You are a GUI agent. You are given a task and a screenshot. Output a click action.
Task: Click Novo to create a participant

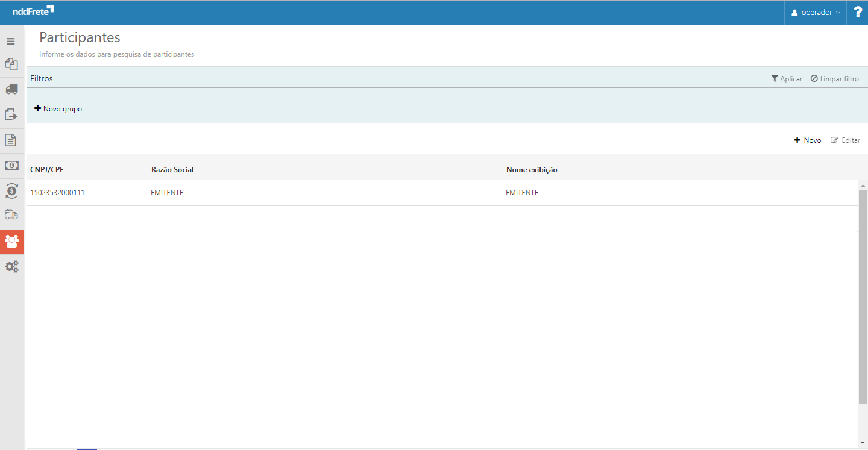point(808,140)
